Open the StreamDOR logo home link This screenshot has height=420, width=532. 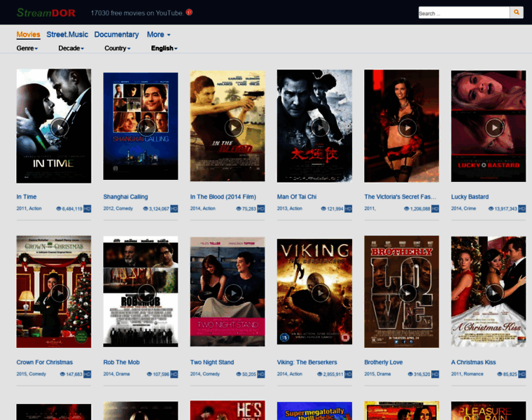coord(46,13)
